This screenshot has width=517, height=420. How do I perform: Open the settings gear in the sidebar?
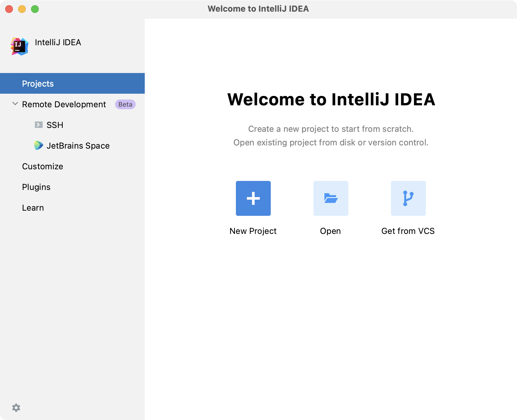[x=16, y=408]
